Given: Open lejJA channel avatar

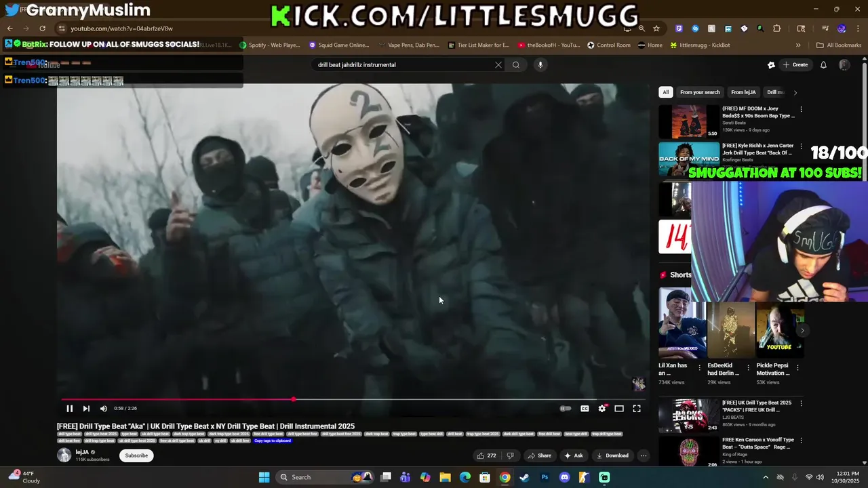Looking at the screenshot, I should pos(64,455).
